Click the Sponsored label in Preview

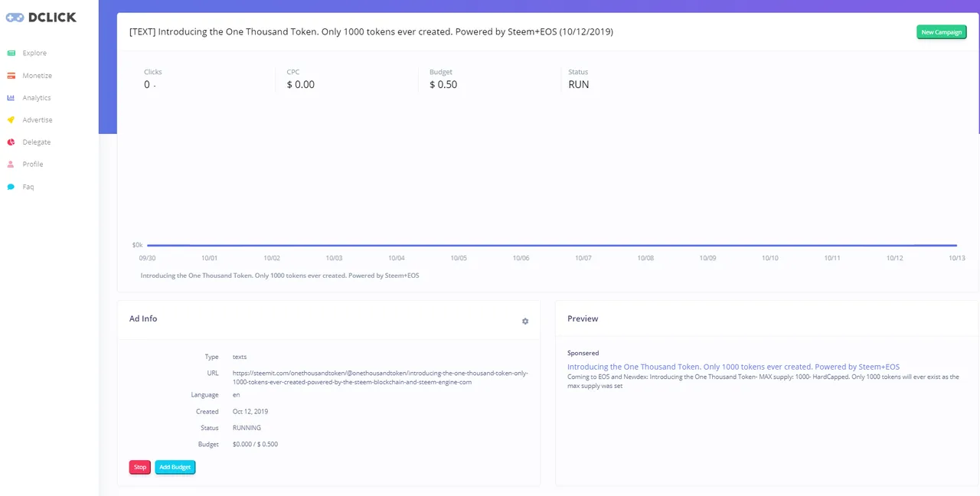point(583,354)
